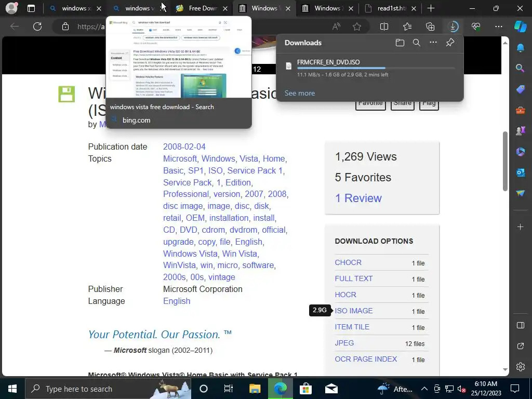Toggle split screen view icon

pos(384,26)
